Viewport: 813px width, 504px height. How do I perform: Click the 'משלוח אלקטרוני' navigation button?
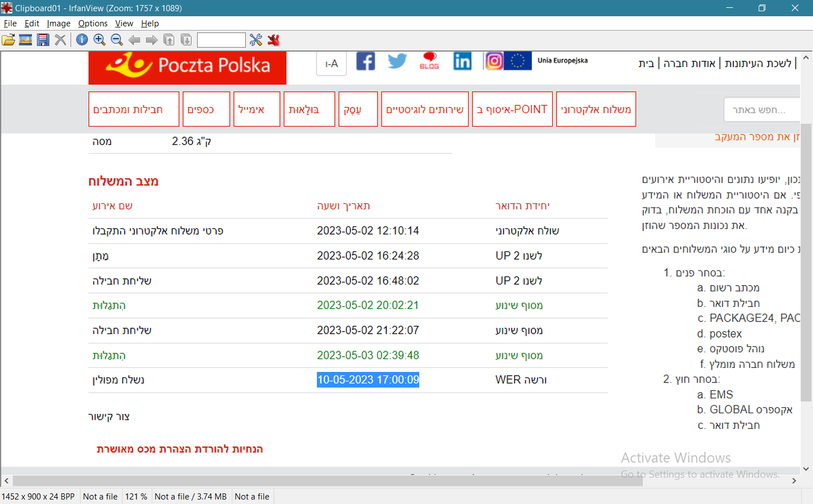point(596,109)
